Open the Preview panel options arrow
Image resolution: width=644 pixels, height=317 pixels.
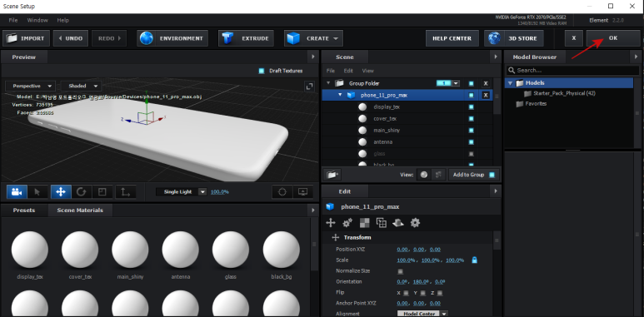[313, 57]
